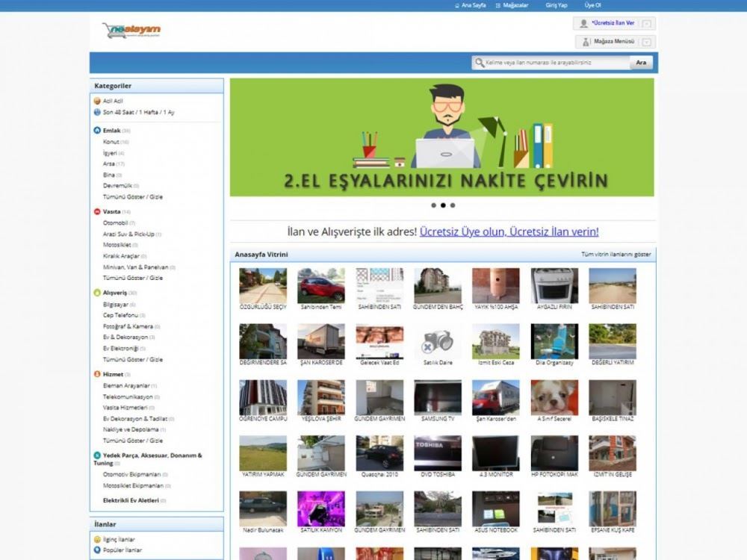This screenshot has height=560, width=747.
Task: Open the EFSANE KUŞ KAFE listing thumbnail
Action: pos(613,509)
